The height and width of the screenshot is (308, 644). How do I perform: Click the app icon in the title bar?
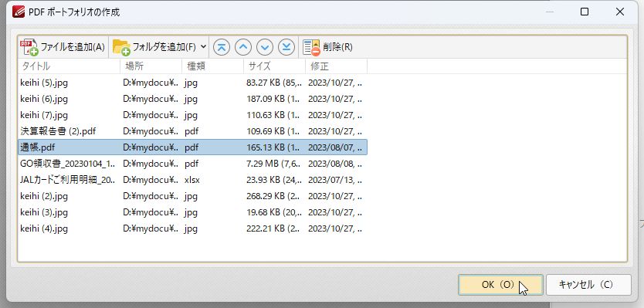19,12
